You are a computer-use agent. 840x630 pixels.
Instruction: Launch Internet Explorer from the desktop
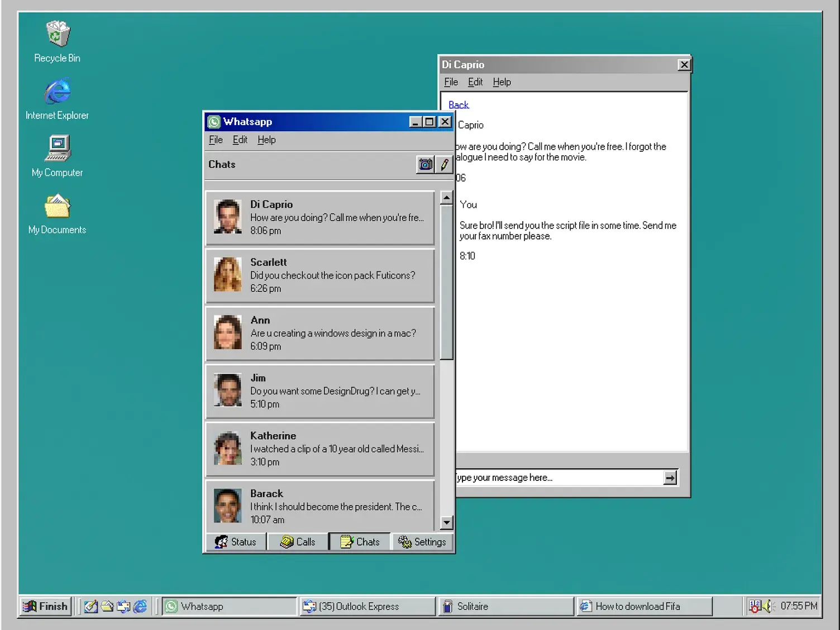point(57,92)
